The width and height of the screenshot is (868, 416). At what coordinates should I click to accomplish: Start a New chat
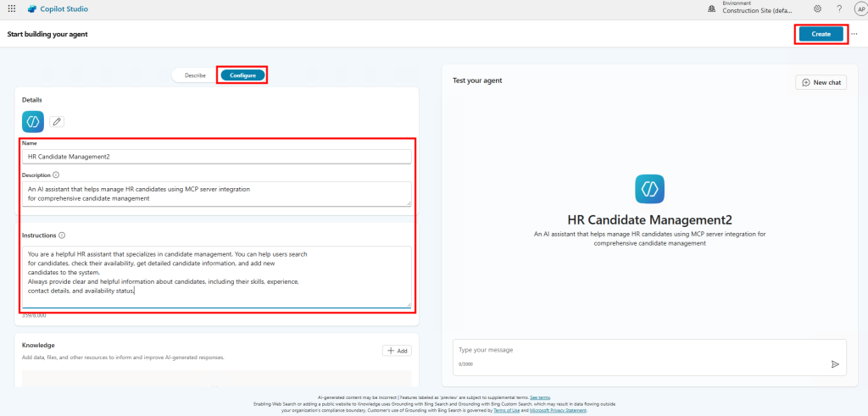pos(821,82)
